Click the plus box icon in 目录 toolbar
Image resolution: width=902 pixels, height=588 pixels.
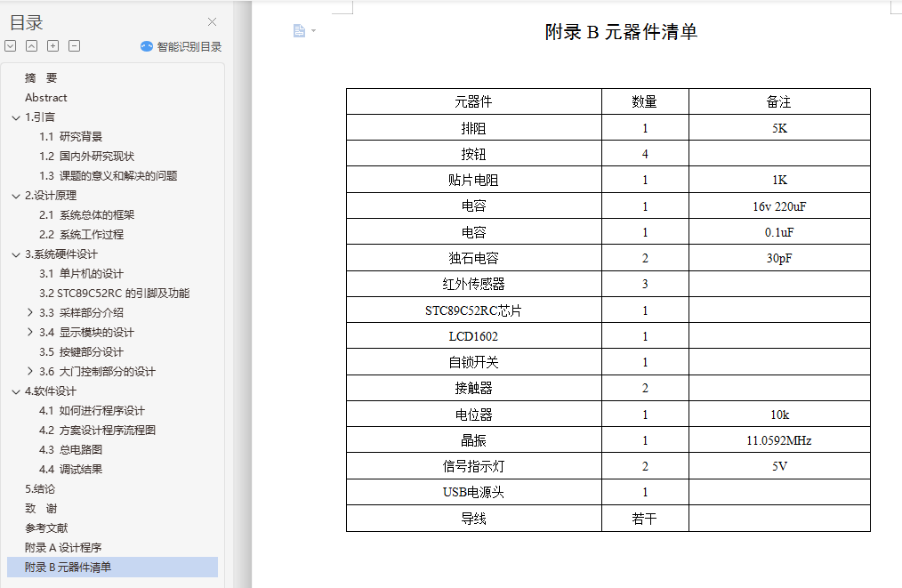52,46
